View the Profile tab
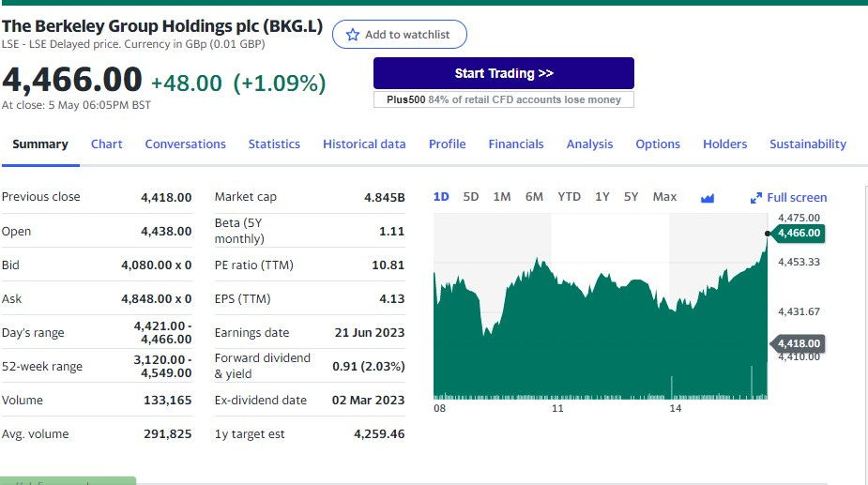The width and height of the screenshot is (868, 485). pyautogui.click(x=448, y=144)
